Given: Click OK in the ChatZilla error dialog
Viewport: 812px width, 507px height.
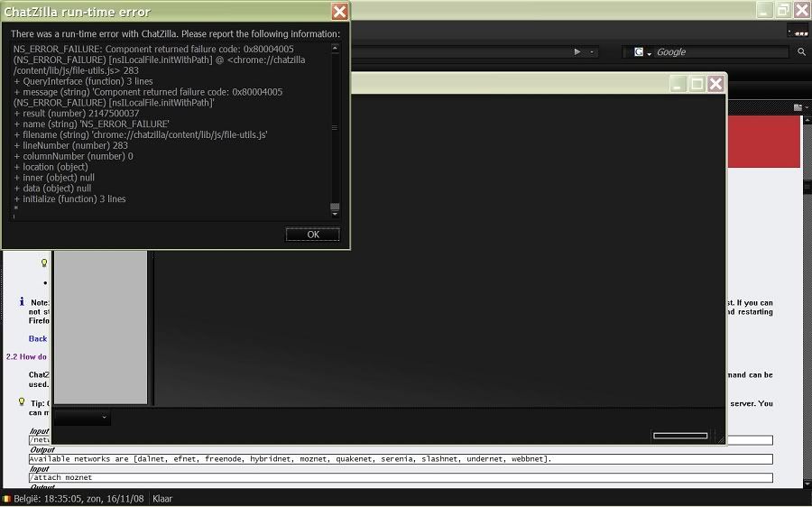Looking at the screenshot, I should tap(313, 235).
